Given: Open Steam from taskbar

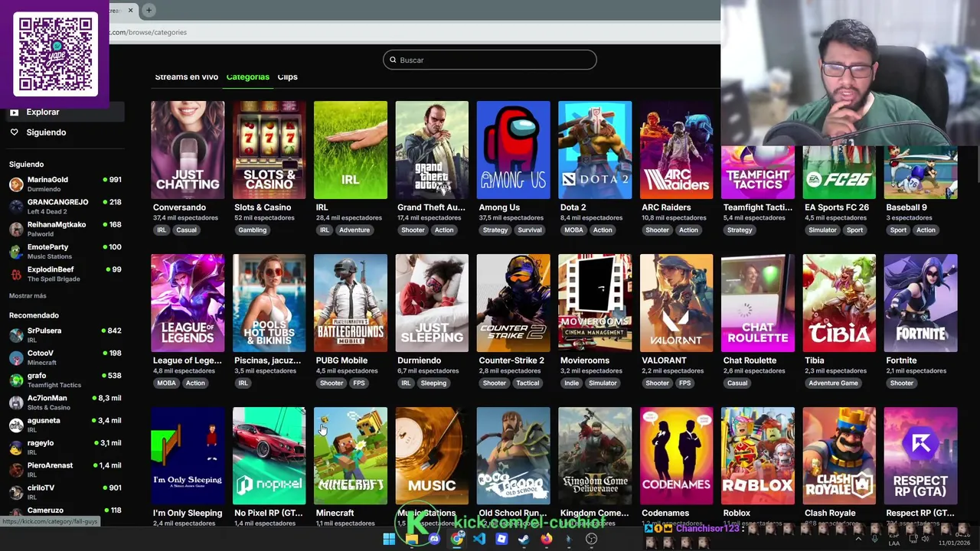Looking at the screenshot, I should [x=524, y=539].
